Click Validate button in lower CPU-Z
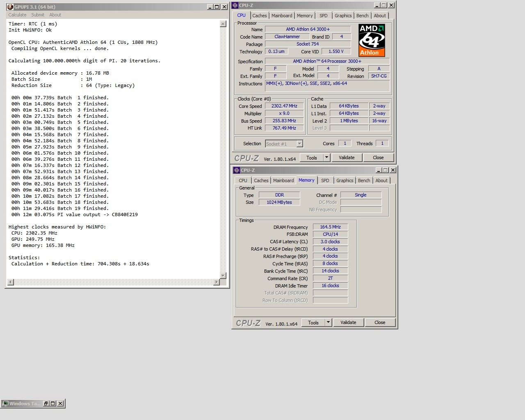525x420 pixels. point(348,322)
